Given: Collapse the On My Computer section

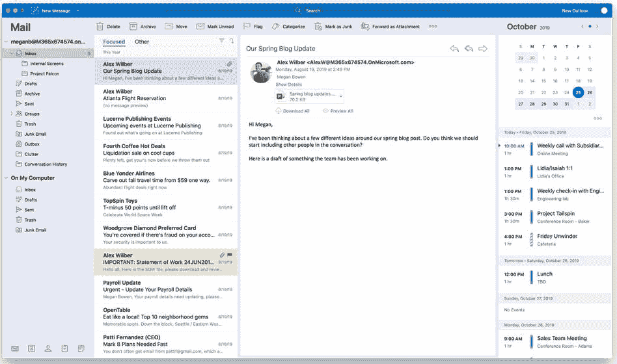Looking at the screenshot, I should pos(6,178).
